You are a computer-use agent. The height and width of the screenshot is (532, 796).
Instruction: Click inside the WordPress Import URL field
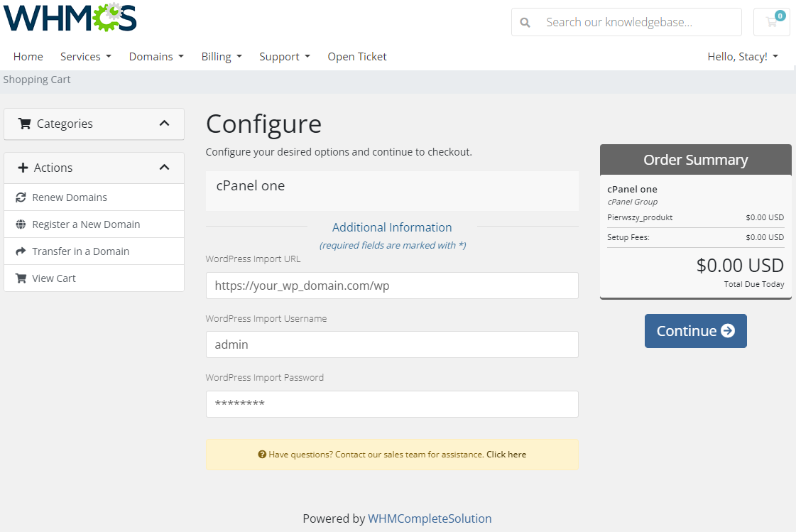pos(391,286)
